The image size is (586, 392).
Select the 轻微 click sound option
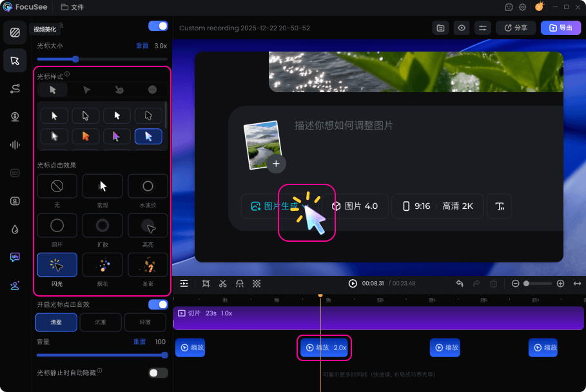pos(145,322)
